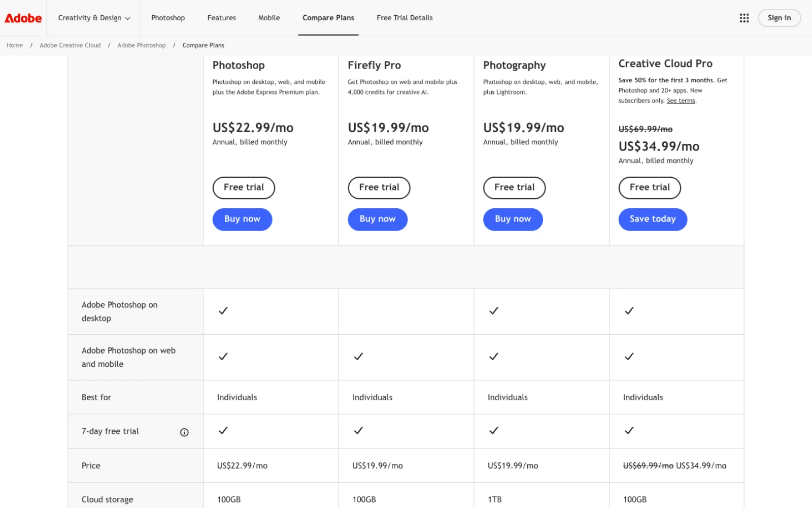Screen dimensions: 812x508
Task: Go to Home breadcrumb
Action: coord(15,45)
